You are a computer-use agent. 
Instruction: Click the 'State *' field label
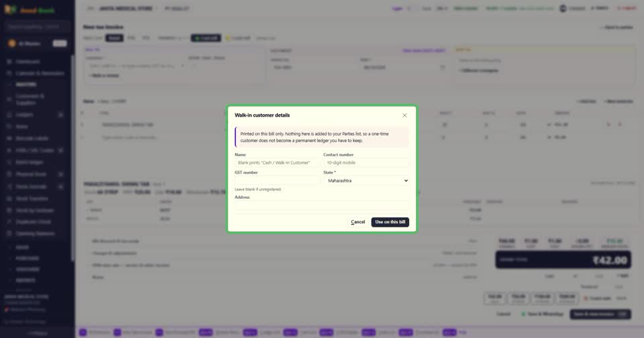pos(329,172)
